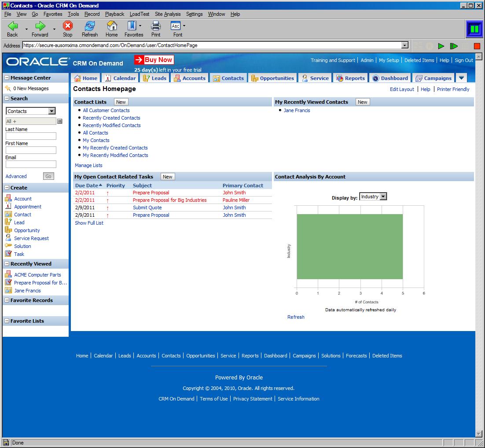Open the Favorites toolbar dropdown arrow
Viewport: 485px width, 448px height.
(140, 26)
